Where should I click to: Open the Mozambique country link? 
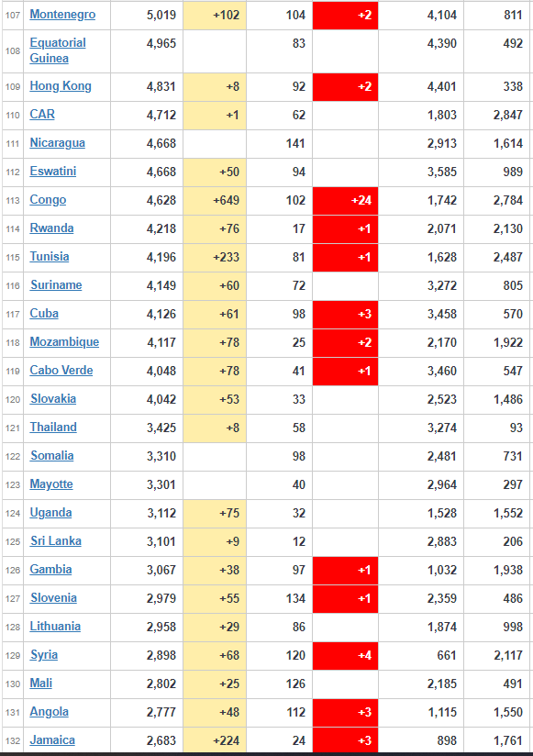(64, 342)
